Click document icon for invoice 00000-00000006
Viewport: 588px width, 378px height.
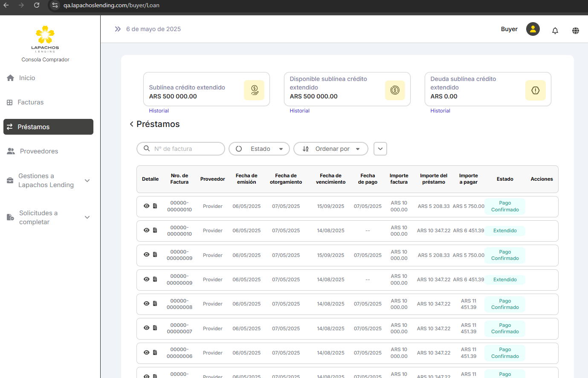[155, 352]
